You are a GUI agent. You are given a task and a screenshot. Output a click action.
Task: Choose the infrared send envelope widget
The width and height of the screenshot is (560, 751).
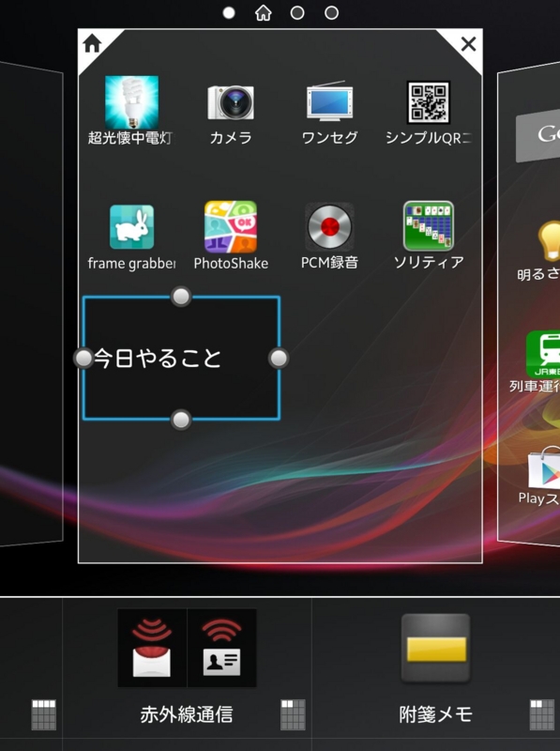152,648
